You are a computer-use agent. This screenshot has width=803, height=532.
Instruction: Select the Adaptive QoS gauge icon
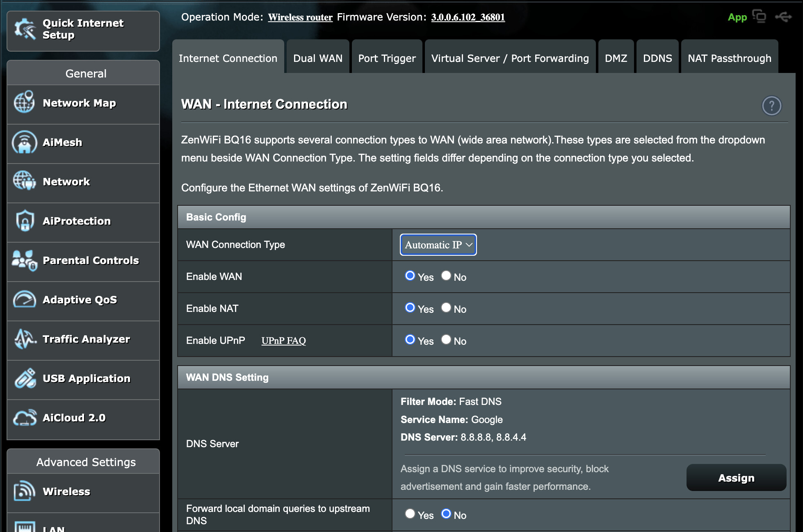pos(24,299)
